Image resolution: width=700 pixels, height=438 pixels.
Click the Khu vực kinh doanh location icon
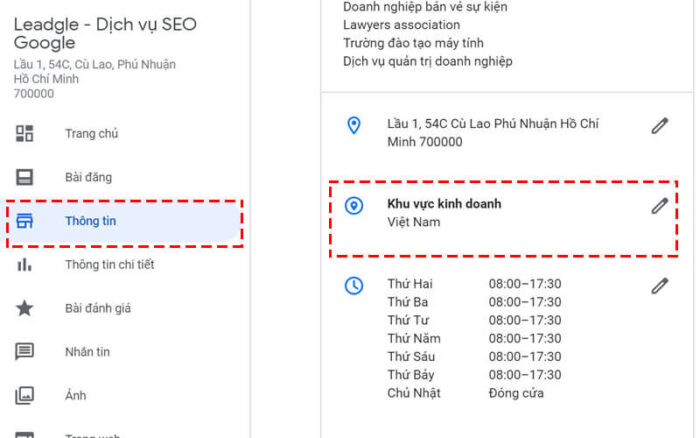point(354,205)
